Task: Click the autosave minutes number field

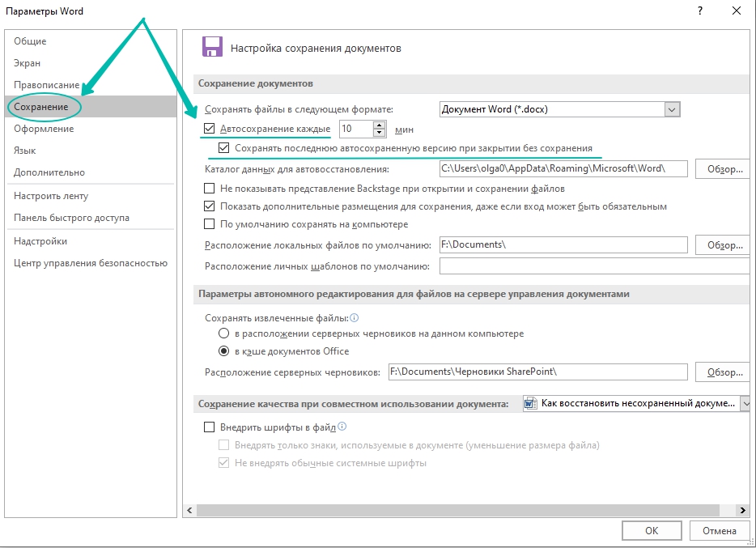Action: coord(356,129)
